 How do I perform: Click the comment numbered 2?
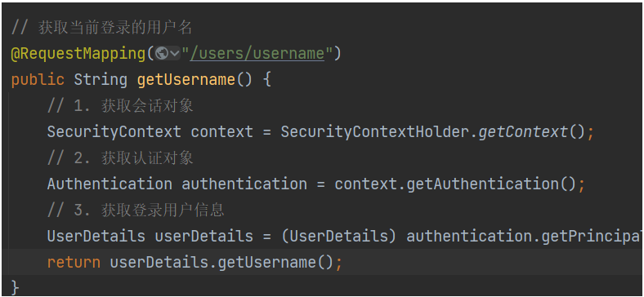coord(120,158)
